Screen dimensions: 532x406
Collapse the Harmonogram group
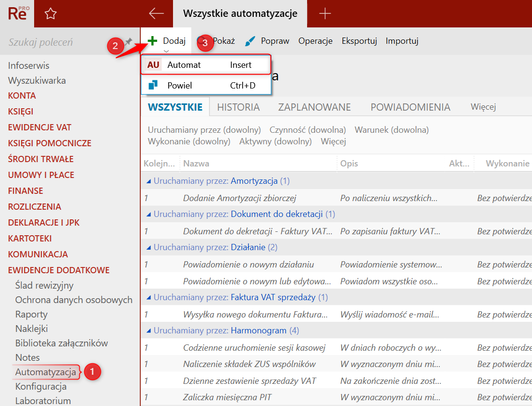(x=148, y=330)
